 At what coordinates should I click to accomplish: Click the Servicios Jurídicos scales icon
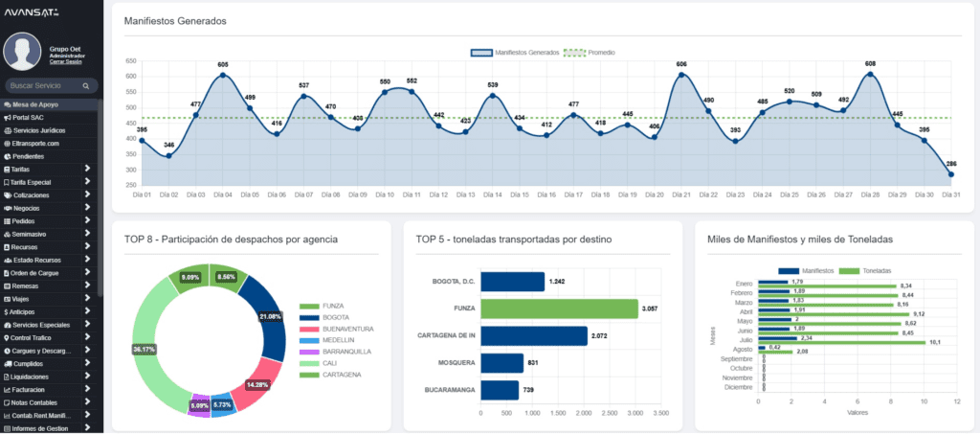tap(8, 130)
